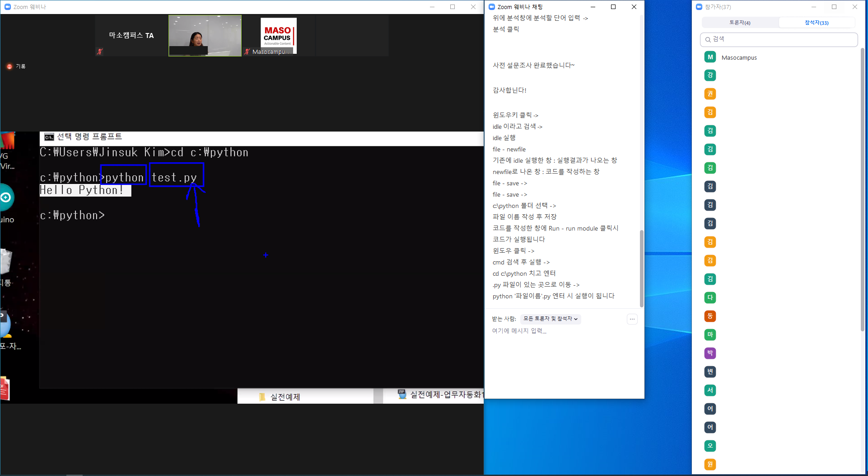
Task: Click the yellow 권 participant avatar
Action: pyautogui.click(x=710, y=94)
